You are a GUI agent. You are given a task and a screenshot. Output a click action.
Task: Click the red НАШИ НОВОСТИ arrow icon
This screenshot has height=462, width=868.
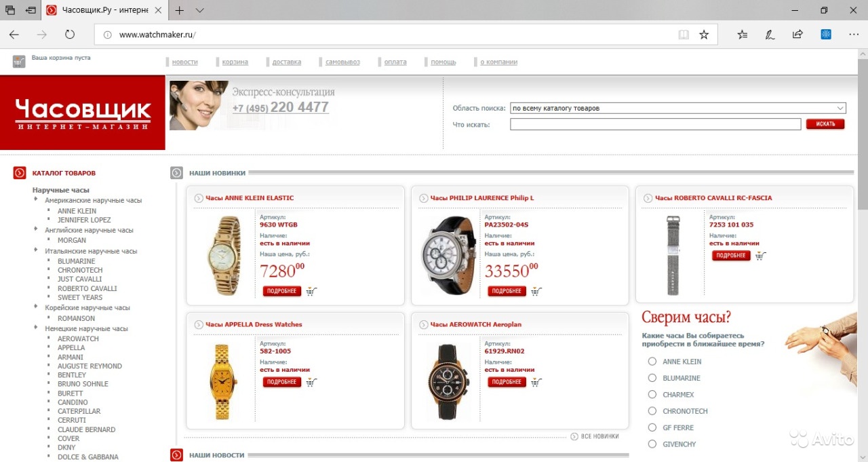tap(176, 455)
